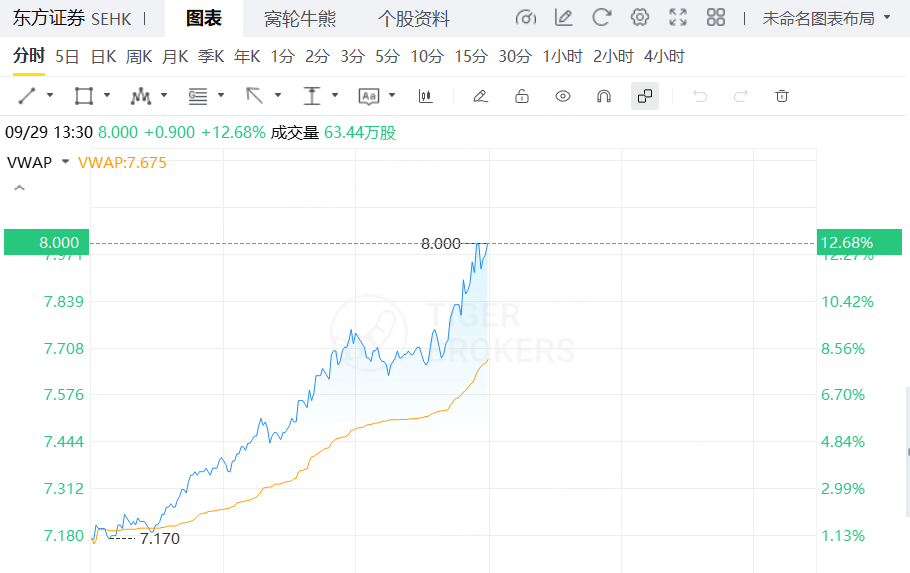Select 4小时 timeframe

point(664,57)
